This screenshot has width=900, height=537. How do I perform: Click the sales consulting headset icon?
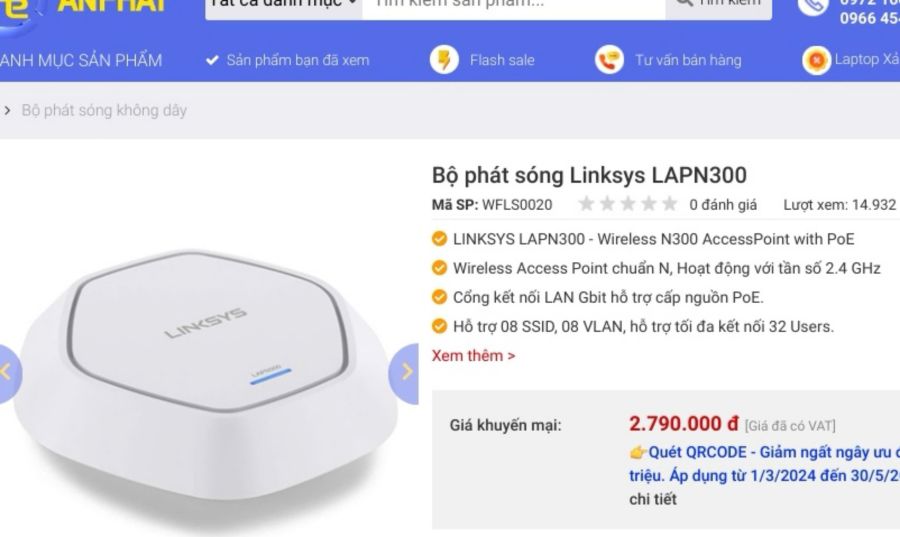point(608,60)
